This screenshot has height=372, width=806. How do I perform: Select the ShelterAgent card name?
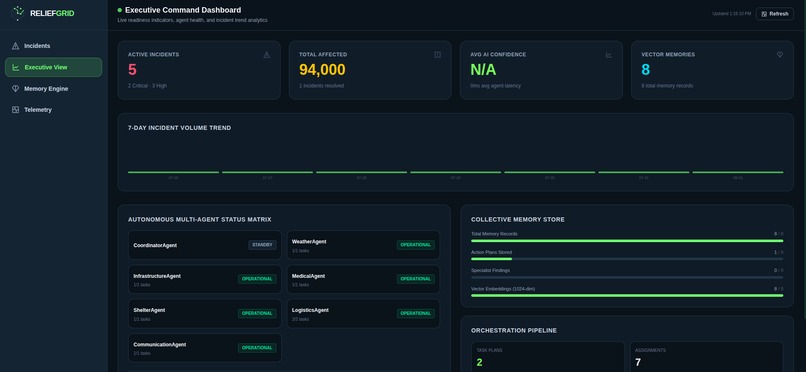149,310
